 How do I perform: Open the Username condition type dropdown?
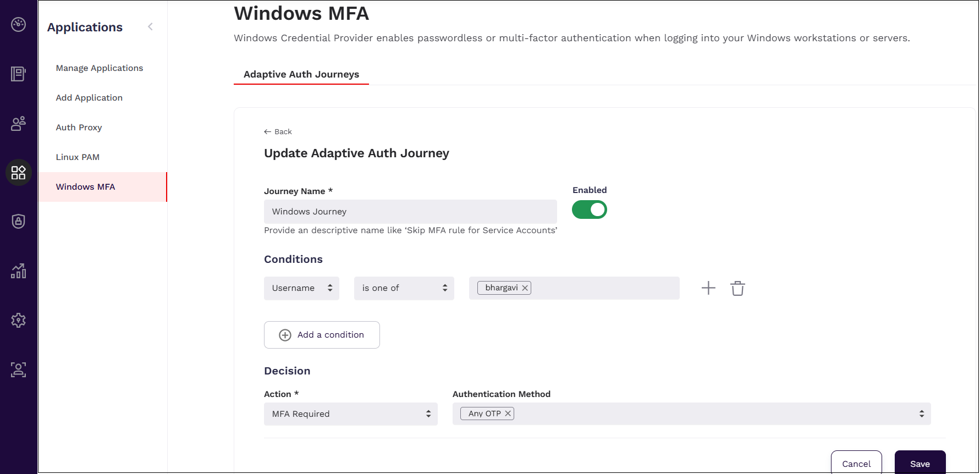click(301, 288)
